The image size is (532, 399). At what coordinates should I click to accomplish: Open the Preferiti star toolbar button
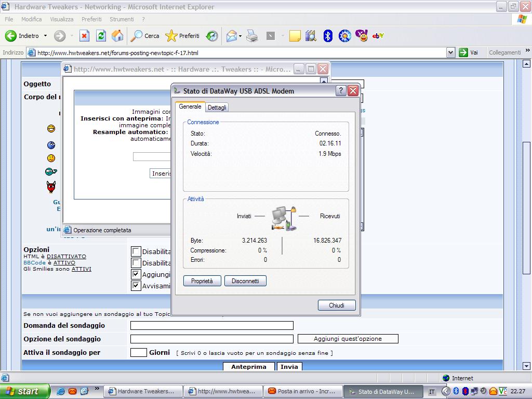pos(182,36)
